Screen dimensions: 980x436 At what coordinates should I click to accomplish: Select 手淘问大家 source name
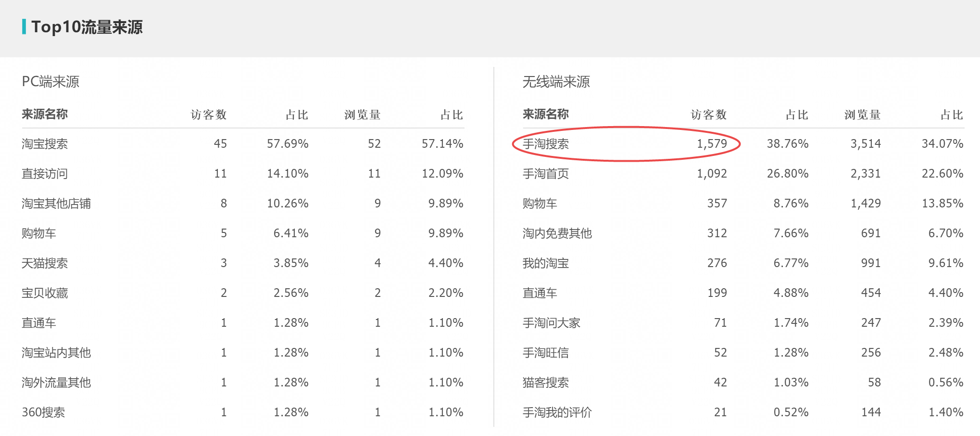551,323
